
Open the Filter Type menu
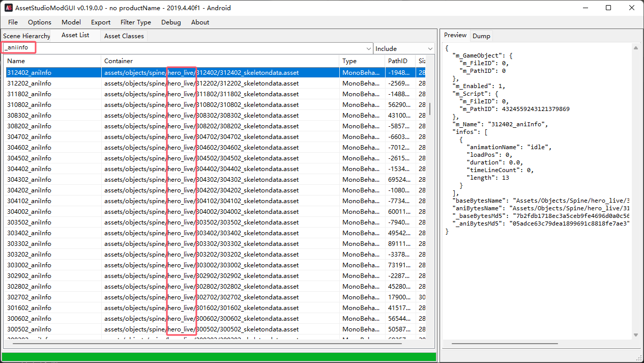pyautogui.click(x=136, y=22)
